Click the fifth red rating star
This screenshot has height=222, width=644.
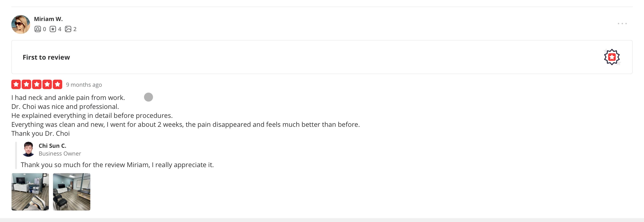58,85
